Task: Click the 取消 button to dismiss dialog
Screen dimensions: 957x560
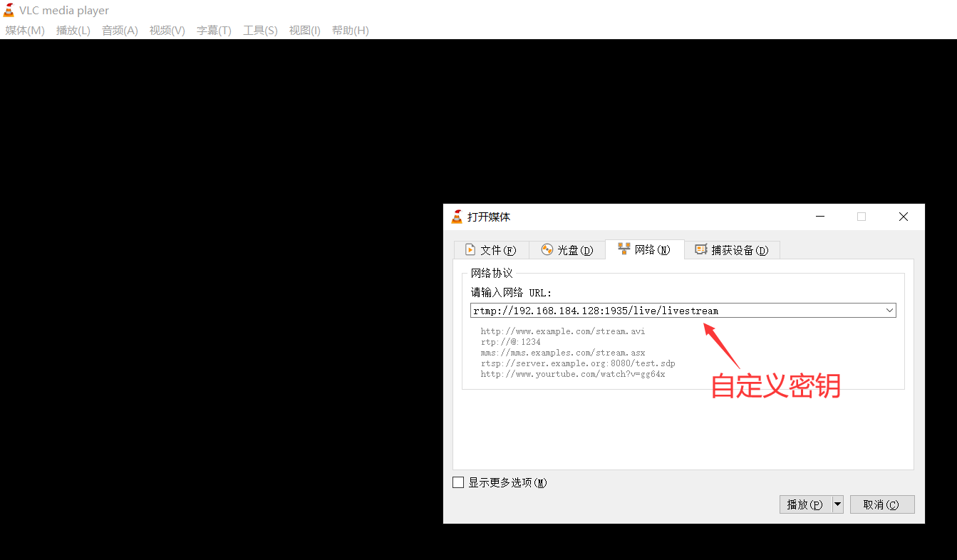Action: pyautogui.click(x=882, y=504)
